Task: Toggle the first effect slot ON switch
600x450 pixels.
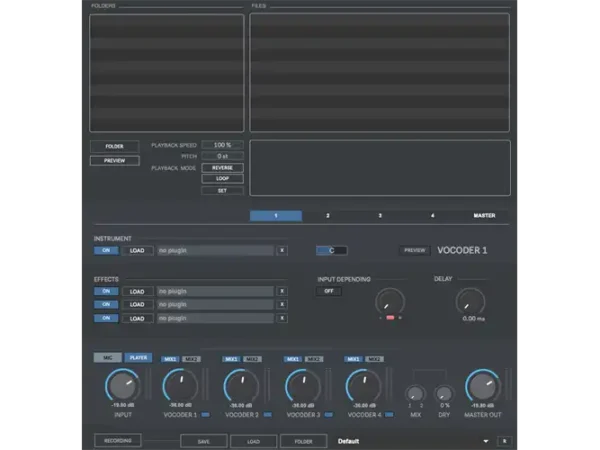Action: click(106, 291)
